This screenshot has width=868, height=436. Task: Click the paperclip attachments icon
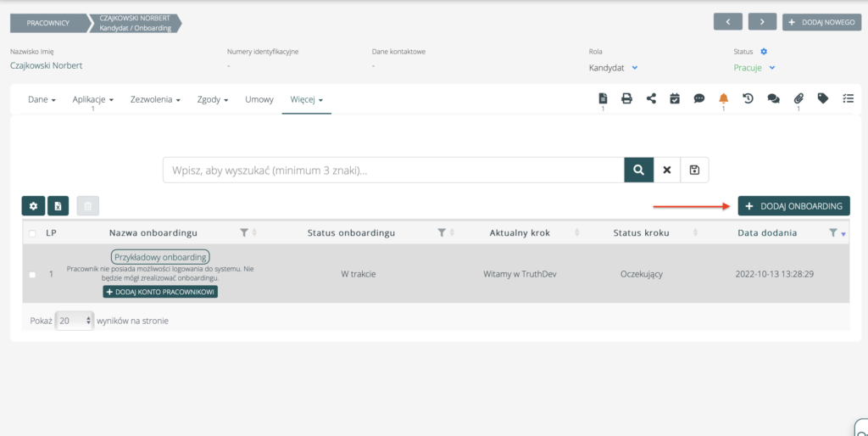coord(798,98)
